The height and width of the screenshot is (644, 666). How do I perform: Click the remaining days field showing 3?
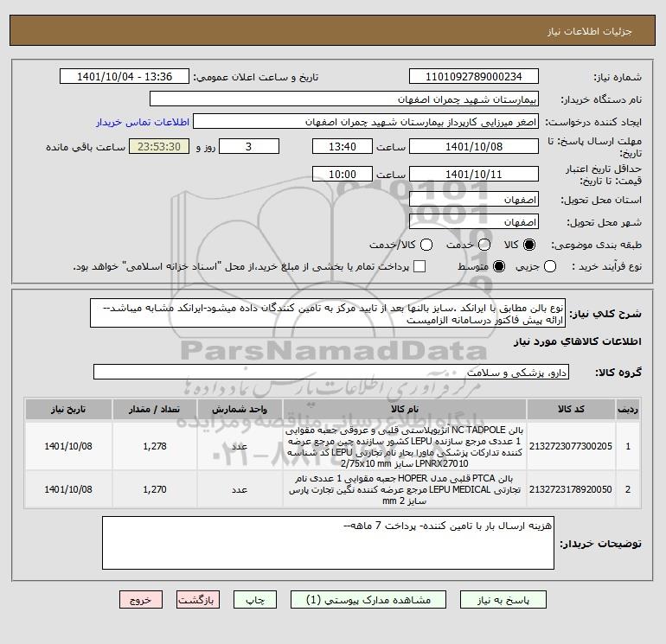coord(249,146)
